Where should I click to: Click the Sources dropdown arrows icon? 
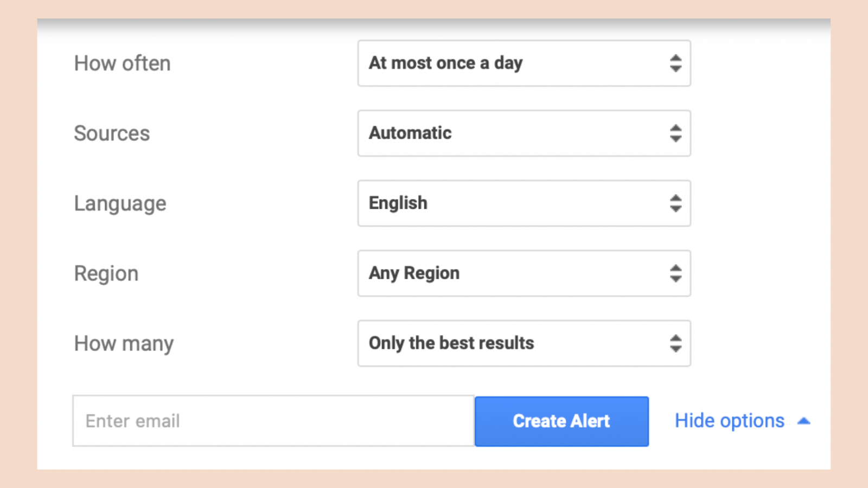(675, 133)
